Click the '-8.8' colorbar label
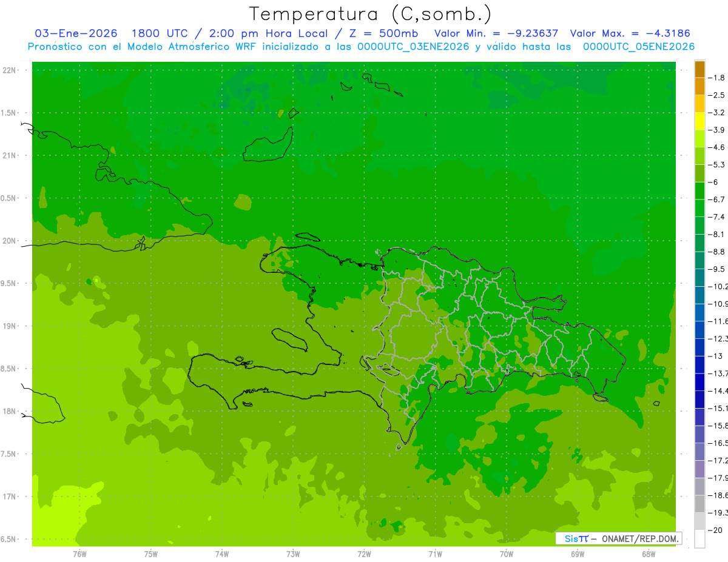 point(717,252)
